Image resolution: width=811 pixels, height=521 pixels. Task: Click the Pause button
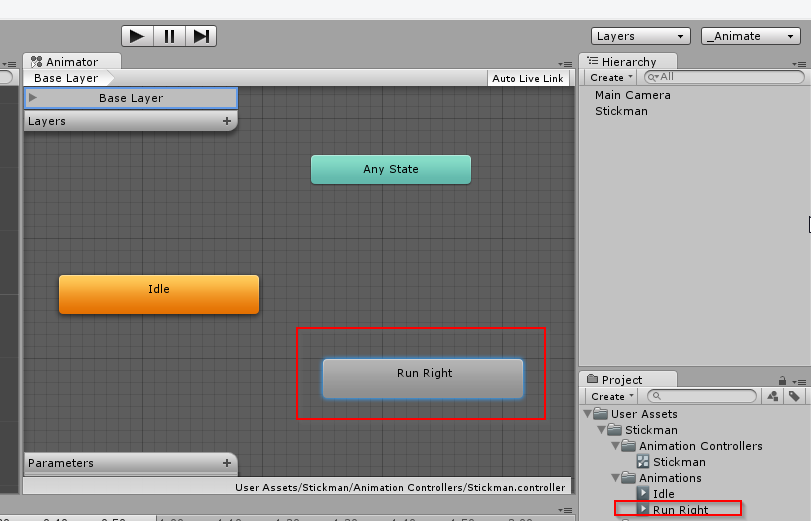169,36
